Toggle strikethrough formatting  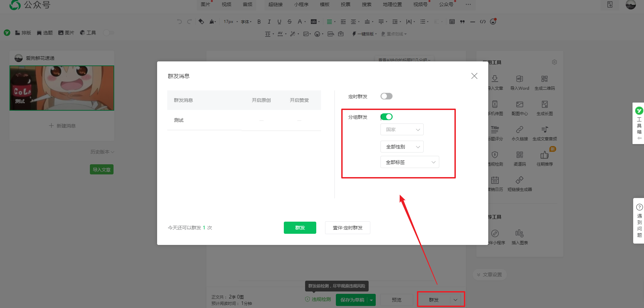(290, 22)
